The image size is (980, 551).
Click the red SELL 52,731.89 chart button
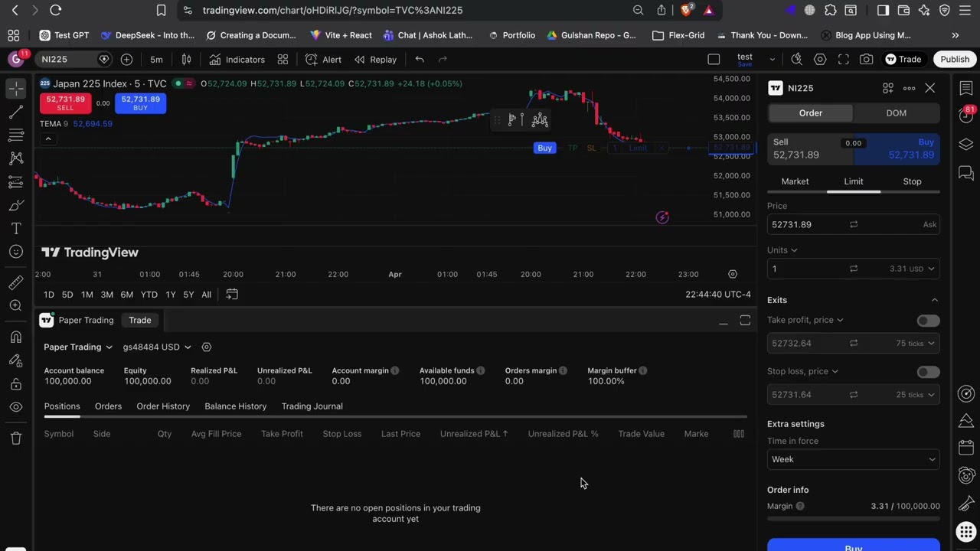66,103
